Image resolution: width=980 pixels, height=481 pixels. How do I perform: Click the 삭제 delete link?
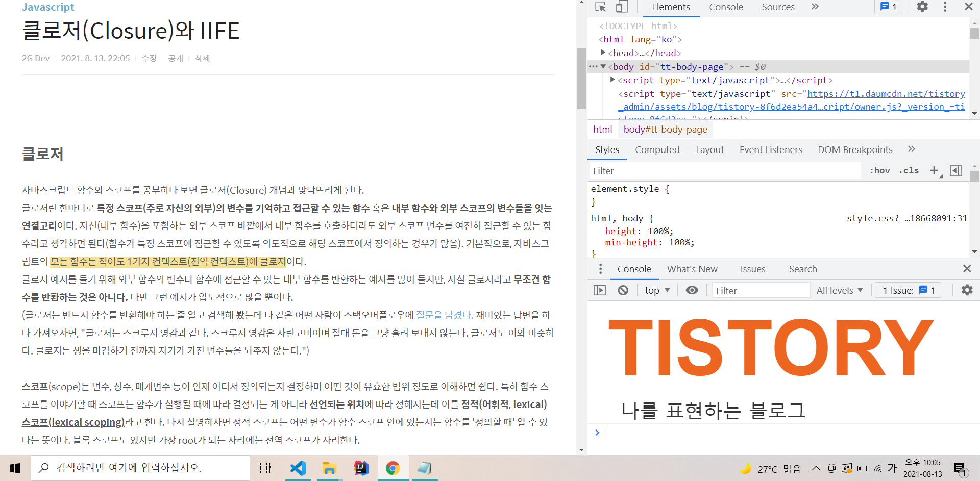(202, 58)
